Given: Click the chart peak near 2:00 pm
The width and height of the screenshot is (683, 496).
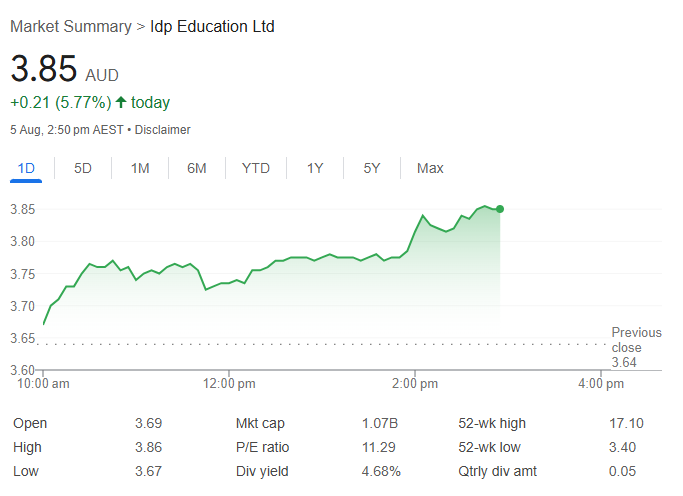Looking at the screenshot, I should coord(423,215).
